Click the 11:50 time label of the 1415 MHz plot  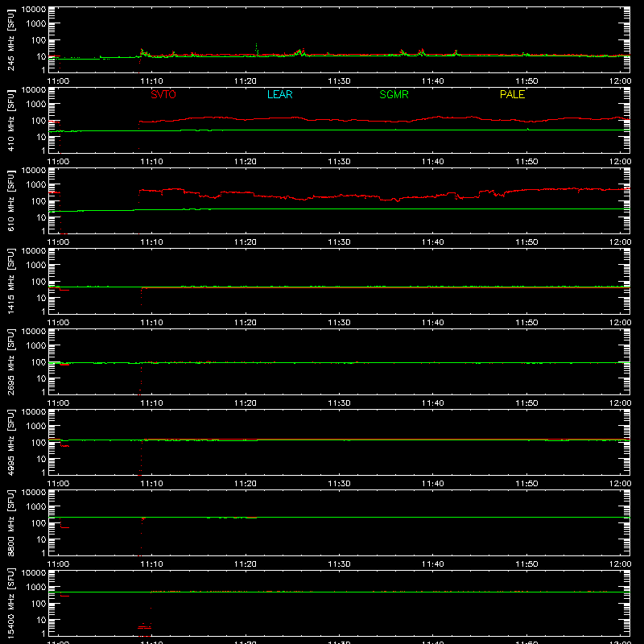click(526, 323)
